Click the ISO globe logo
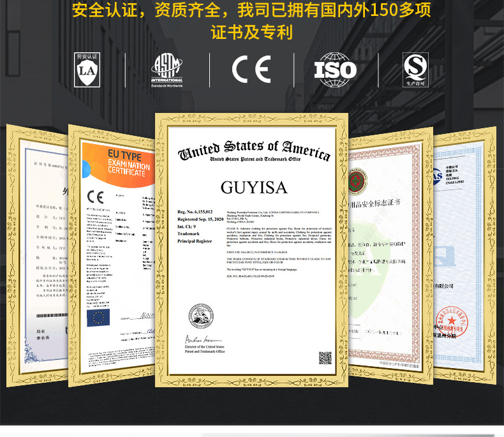The image size is (504, 437). click(335, 70)
